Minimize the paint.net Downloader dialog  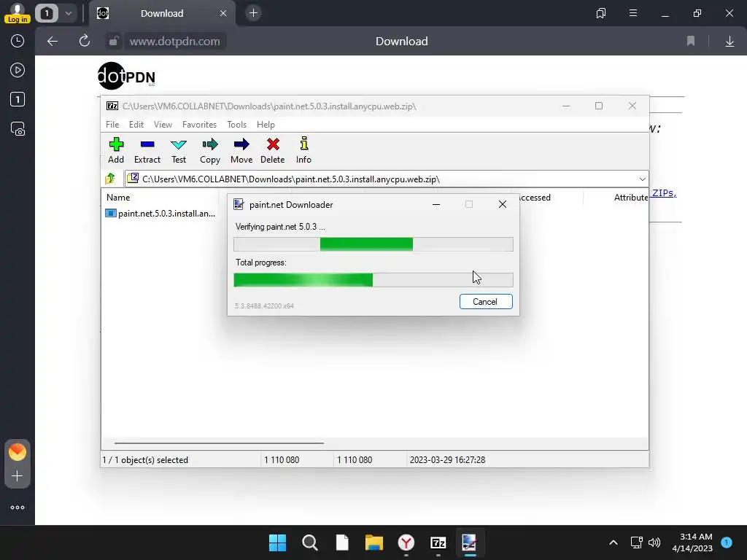point(436,204)
